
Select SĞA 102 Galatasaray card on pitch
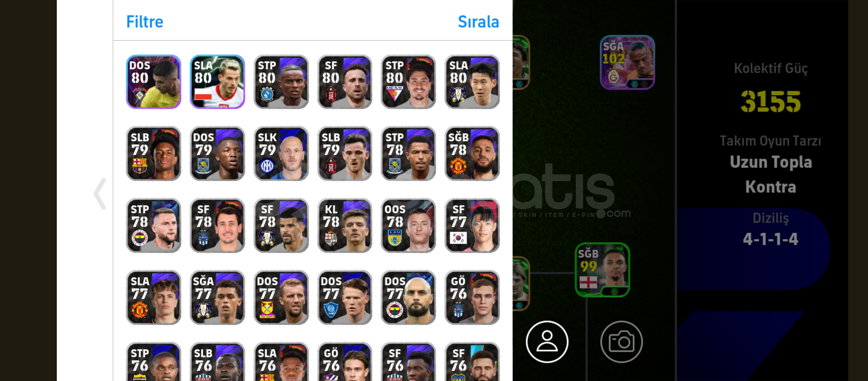point(627,62)
